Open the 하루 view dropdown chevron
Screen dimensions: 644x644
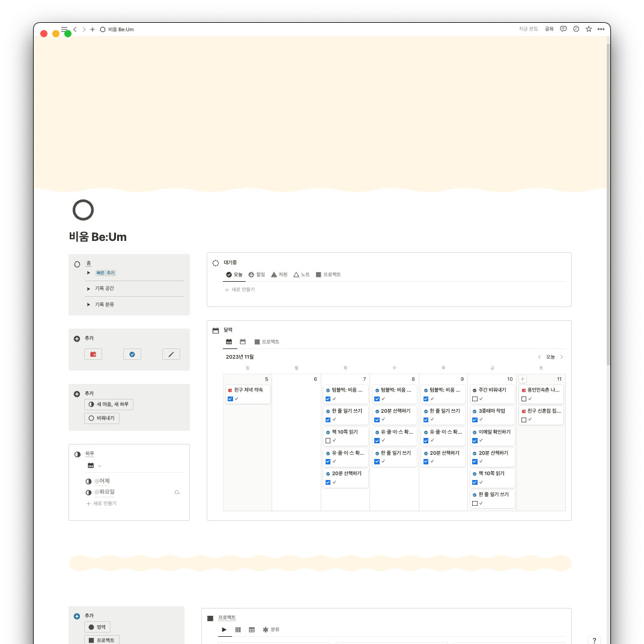(x=100, y=466)
